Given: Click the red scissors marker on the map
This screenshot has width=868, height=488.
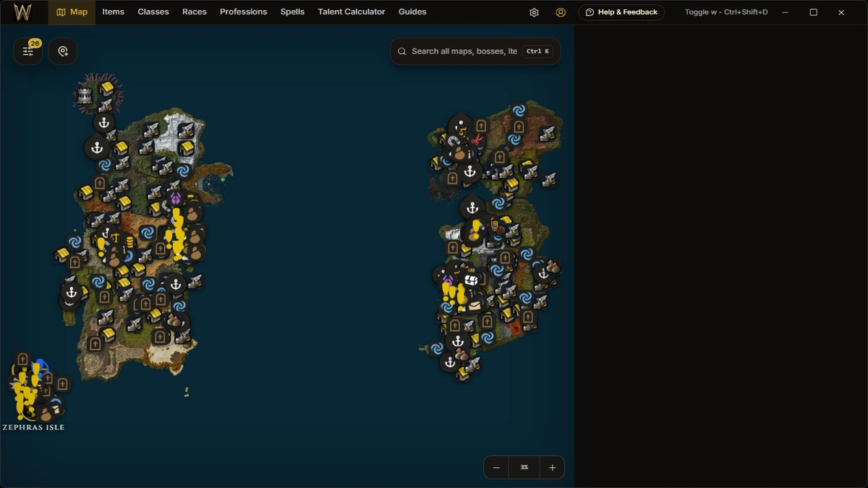Looking at the screenshot, I should pyautogui.click(x=477, y=140).
